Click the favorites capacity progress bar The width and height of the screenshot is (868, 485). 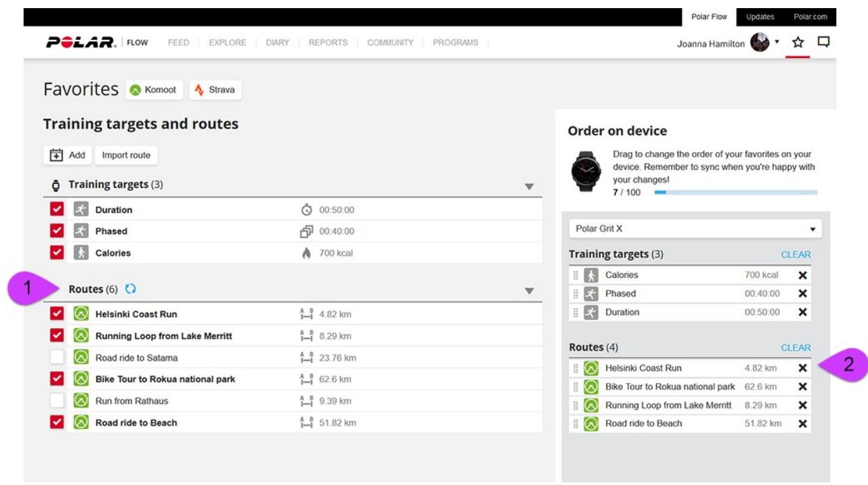point(736,193)
